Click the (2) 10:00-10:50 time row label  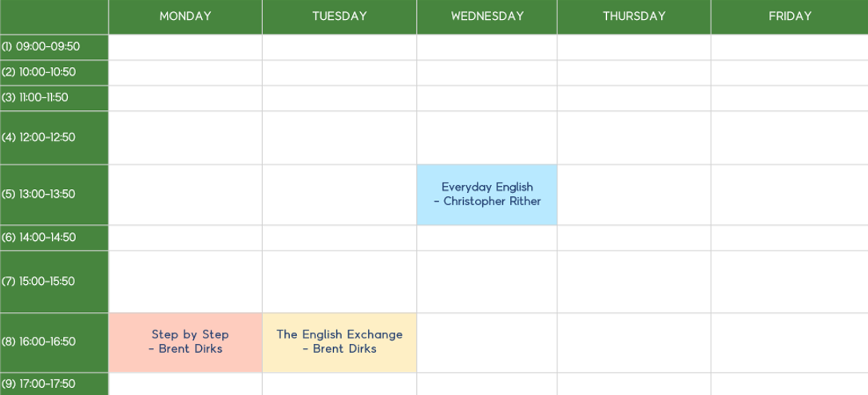(54, 73)
